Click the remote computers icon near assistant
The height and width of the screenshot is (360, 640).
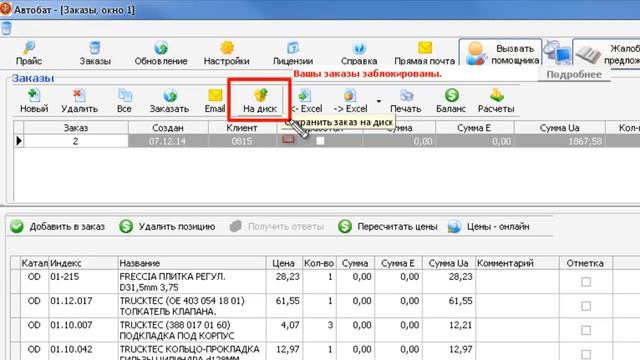[558, 52]
